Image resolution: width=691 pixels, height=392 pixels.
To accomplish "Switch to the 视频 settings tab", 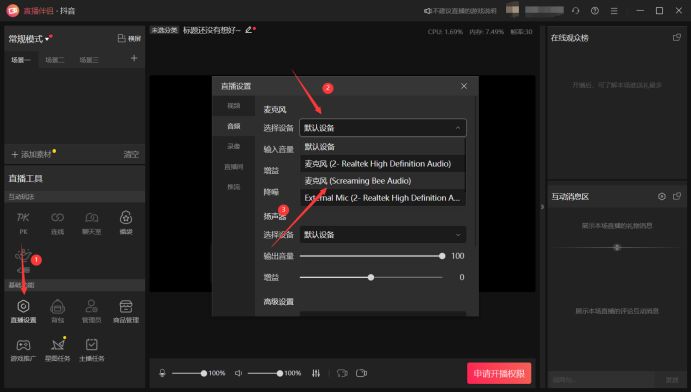I will 234,106.
